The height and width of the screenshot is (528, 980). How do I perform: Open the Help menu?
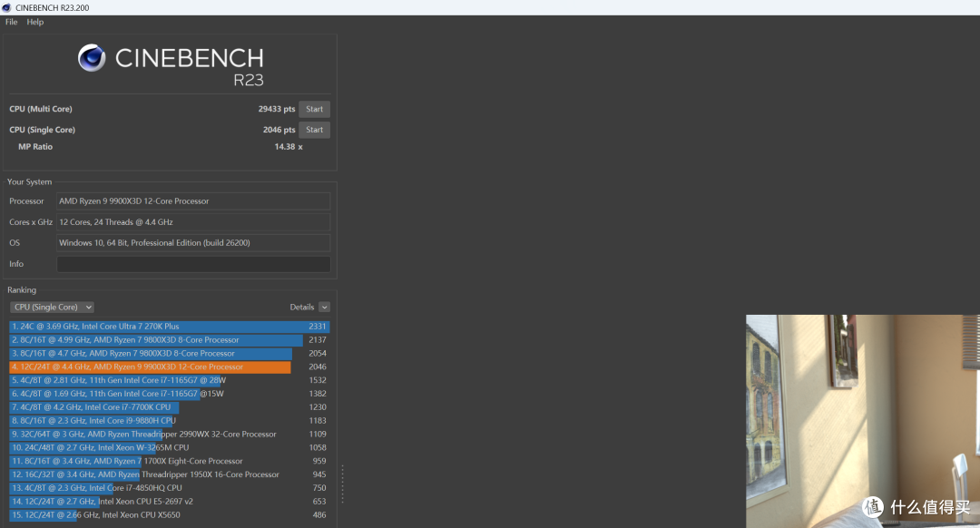click(x=35, y=22)
